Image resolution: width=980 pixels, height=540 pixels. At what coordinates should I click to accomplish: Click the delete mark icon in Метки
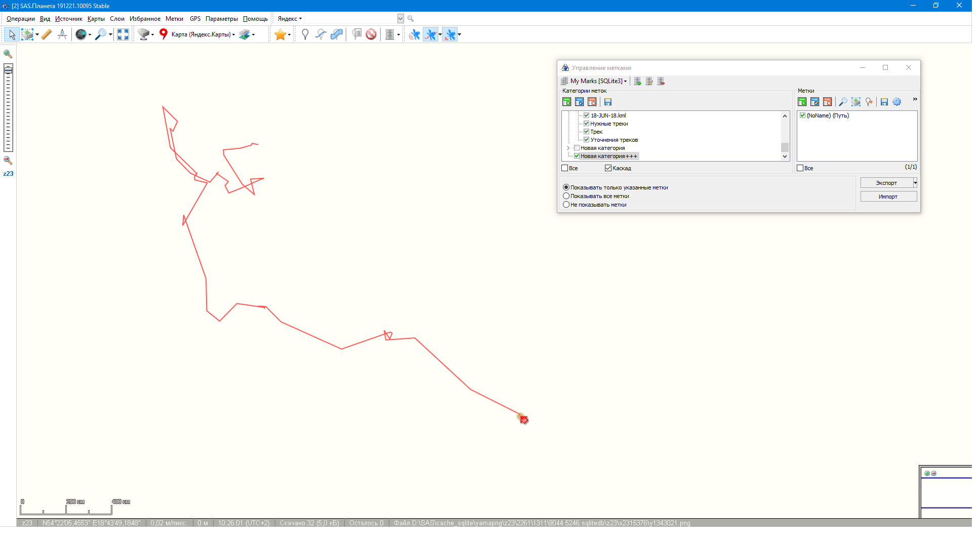point(827,102)
